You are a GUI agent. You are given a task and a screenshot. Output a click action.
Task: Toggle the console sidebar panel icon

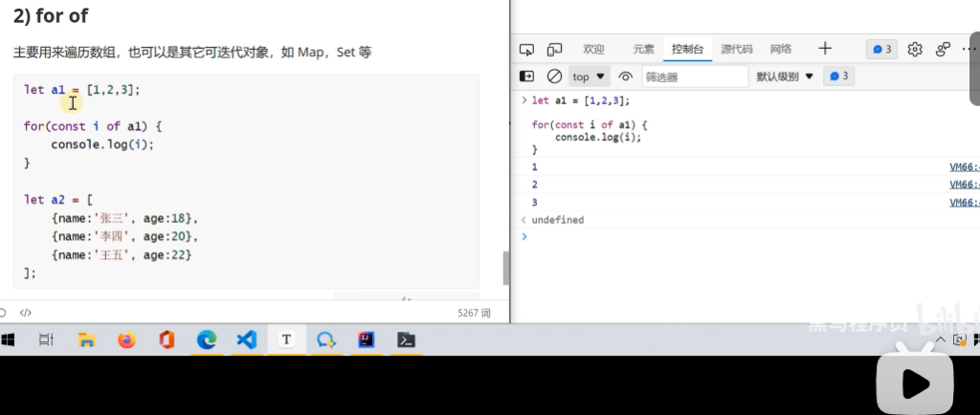(x=526, y=76)
